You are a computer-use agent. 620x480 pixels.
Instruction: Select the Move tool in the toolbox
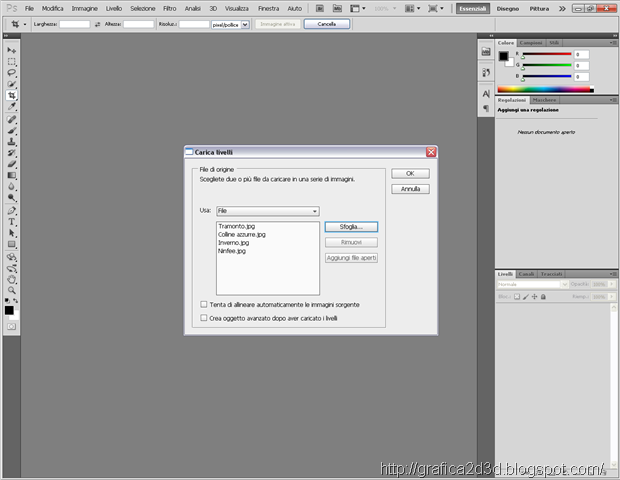click(12, 49)
